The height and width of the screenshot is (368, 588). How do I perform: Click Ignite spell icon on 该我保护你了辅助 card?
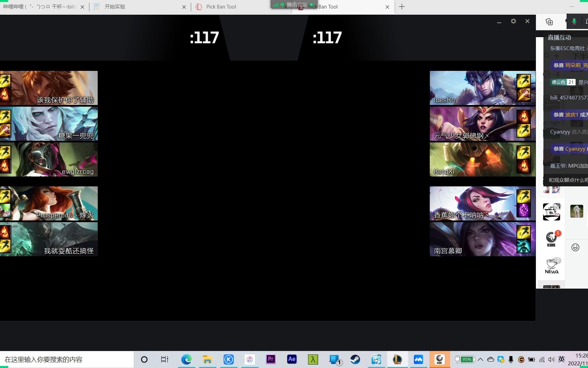5,95
